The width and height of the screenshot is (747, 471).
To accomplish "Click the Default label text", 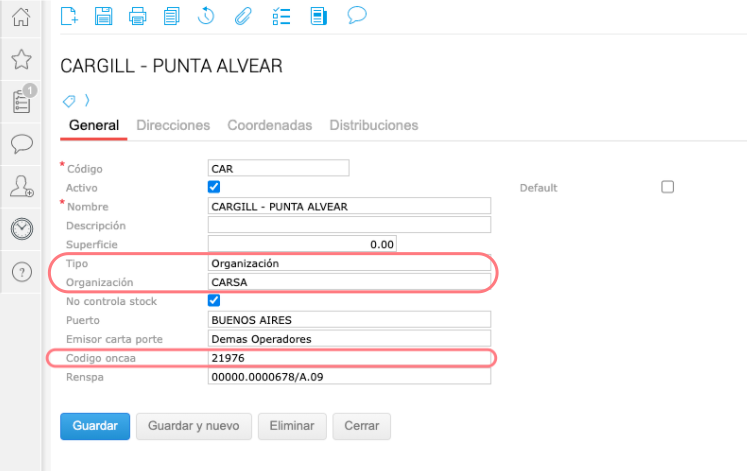I will pos(538,188).
